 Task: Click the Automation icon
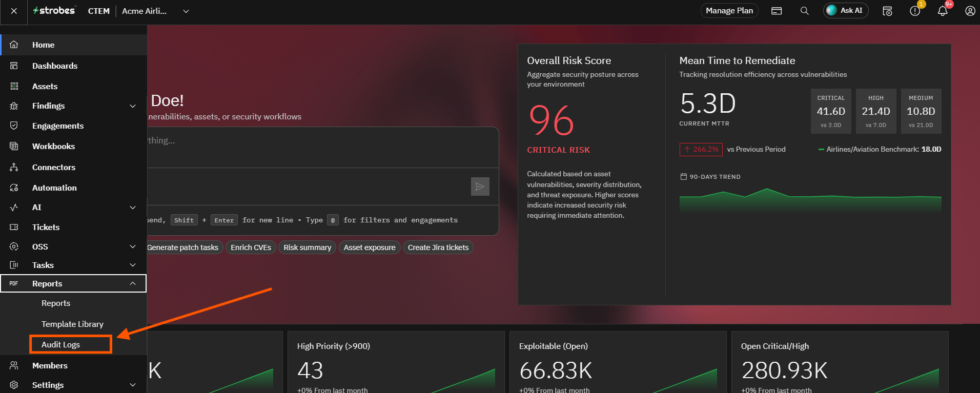coord(14,188)
